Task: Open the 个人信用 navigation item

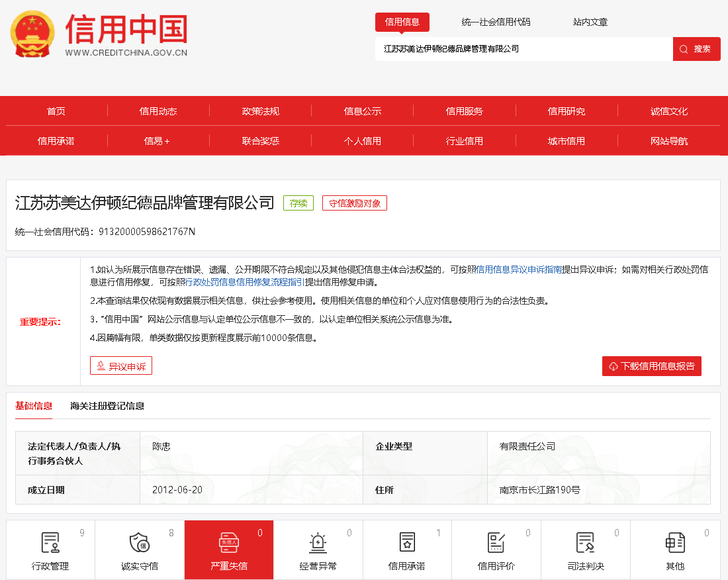Action: (363, 141)
